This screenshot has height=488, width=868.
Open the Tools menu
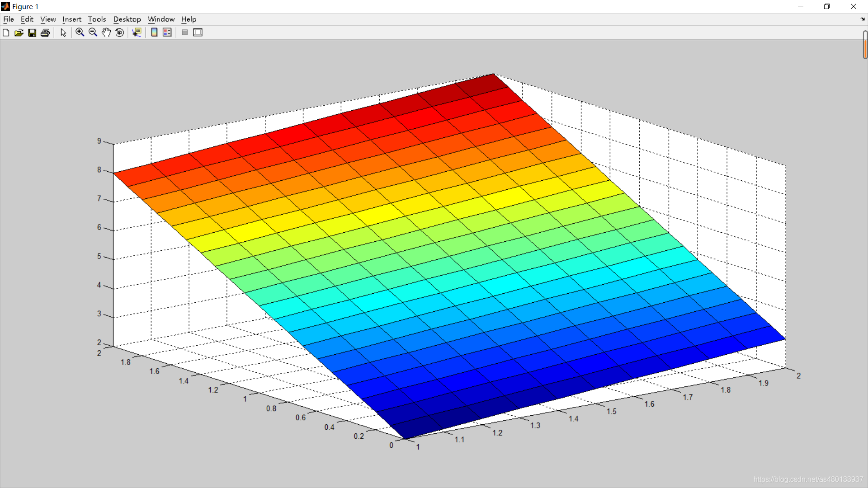[x=97, y=19]
